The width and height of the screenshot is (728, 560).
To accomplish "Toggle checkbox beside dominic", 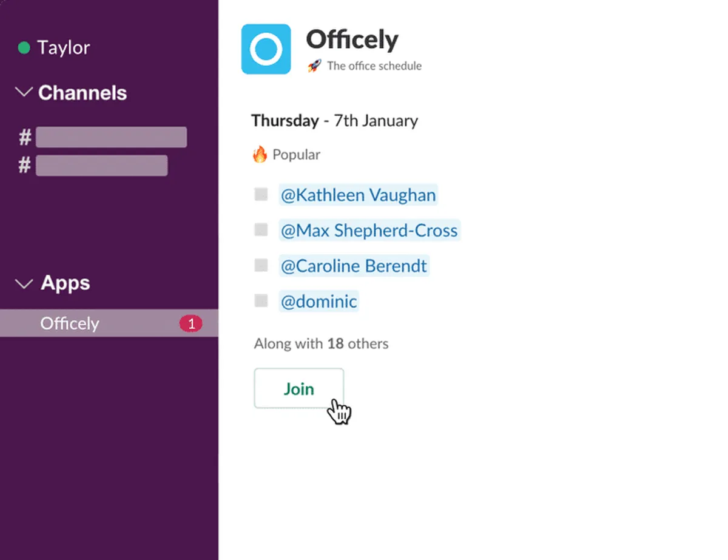I will (x=261, y=300).
